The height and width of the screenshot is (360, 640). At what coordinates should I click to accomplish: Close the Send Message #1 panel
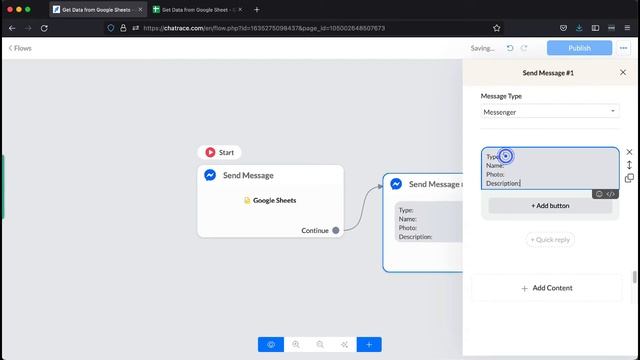coord(623,73)
